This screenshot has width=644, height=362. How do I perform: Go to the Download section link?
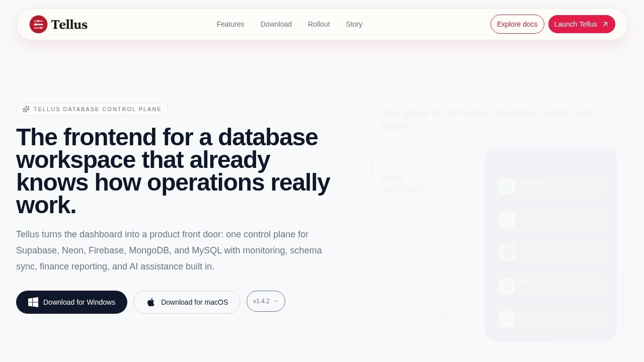point(276,24)
